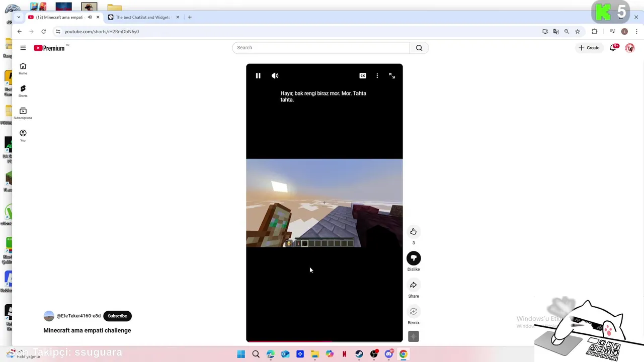Open Home in the YouTube sidebar
This screenshot has width=644, height=362.
coord(23,69)
